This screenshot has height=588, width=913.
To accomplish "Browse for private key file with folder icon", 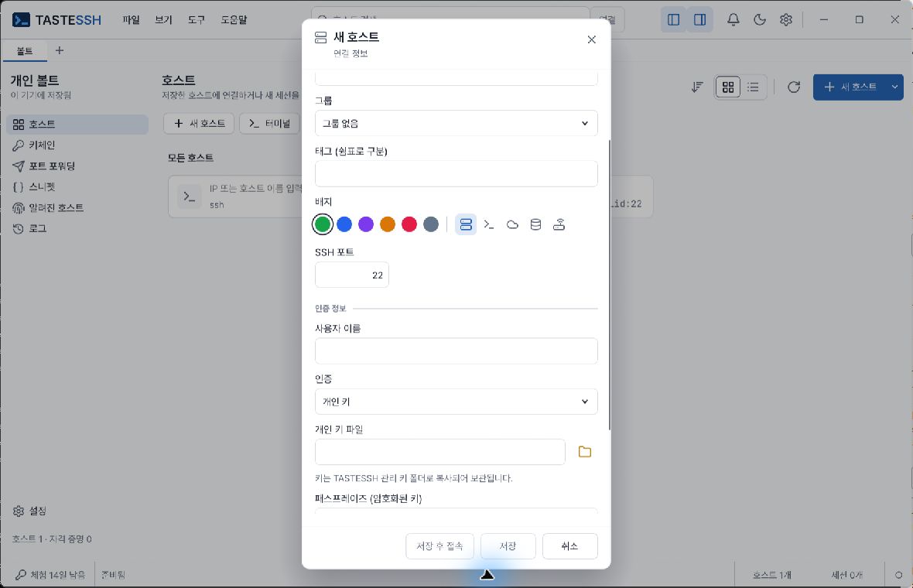I will pyautogui.click(x=585, y=452).
